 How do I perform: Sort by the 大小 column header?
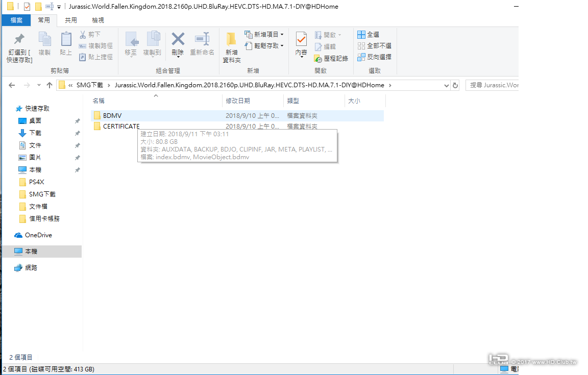(354, 101)
